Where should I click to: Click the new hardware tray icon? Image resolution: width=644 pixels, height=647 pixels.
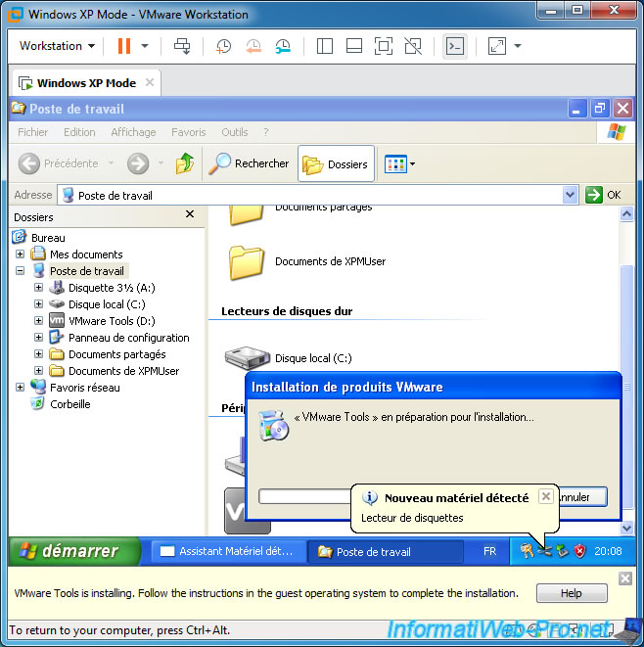[545, 551]
